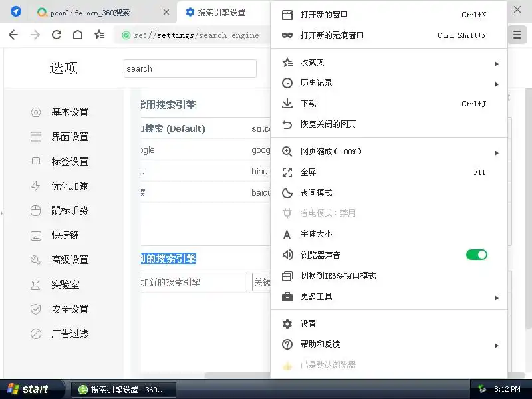Select 打开新的窗口 menu entry
This screenshot has height=399, width=532.
tap(389, 15)
